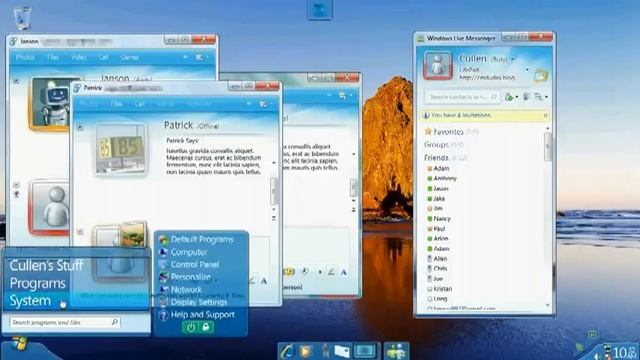Open the Messenger show menu dropdown arrow
The height and width of the screenshot is (360, 640).
pos(547,97)
